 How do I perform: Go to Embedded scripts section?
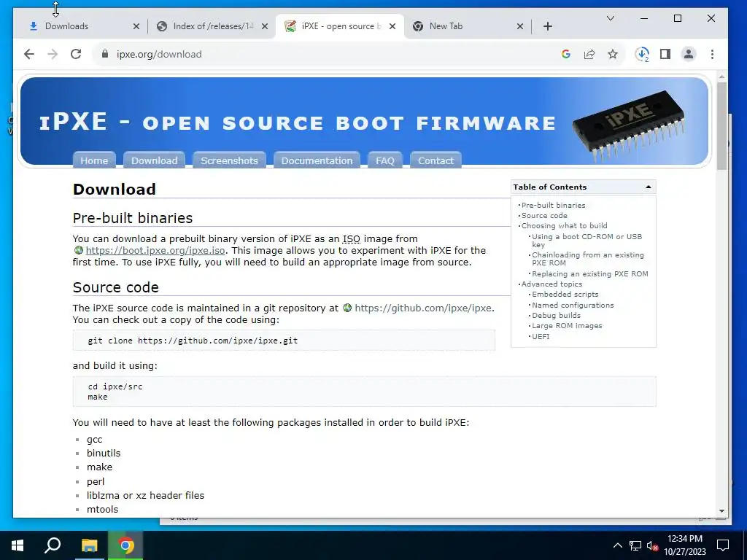(565, 295)
